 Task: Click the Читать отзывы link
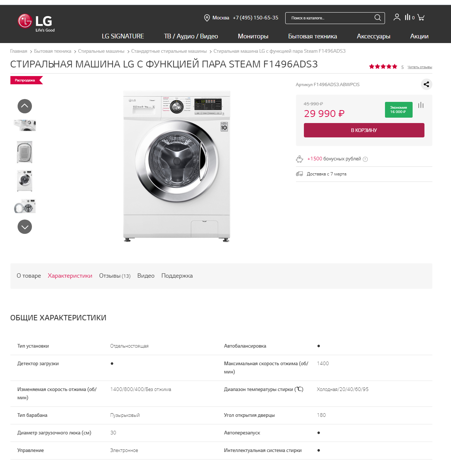(x=420, y=67)
